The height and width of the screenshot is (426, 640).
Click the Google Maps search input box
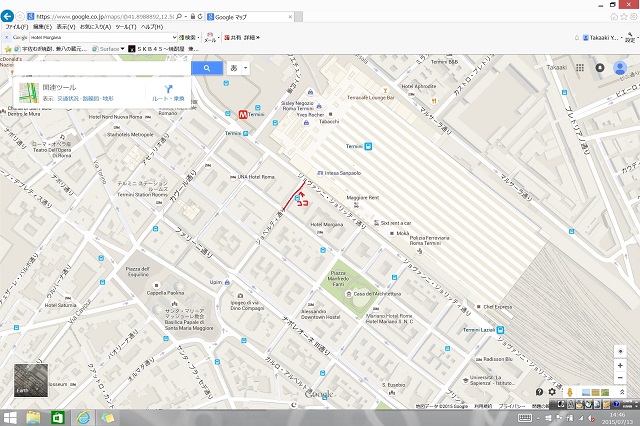[x=102, y=68]
